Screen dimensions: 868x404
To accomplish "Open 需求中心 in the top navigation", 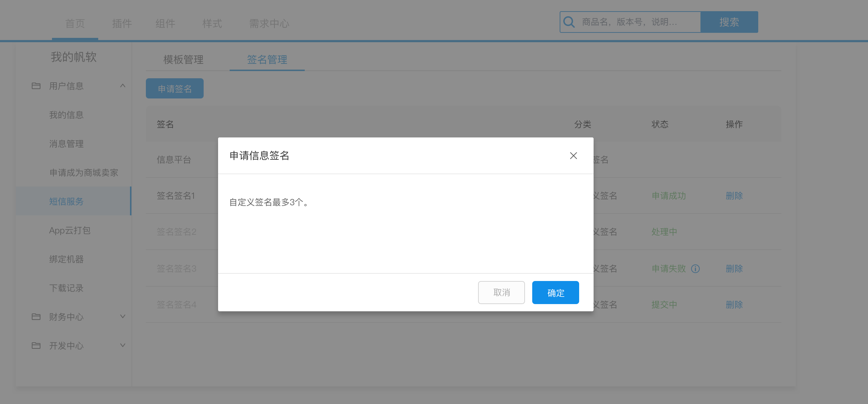I will (269, 24).
